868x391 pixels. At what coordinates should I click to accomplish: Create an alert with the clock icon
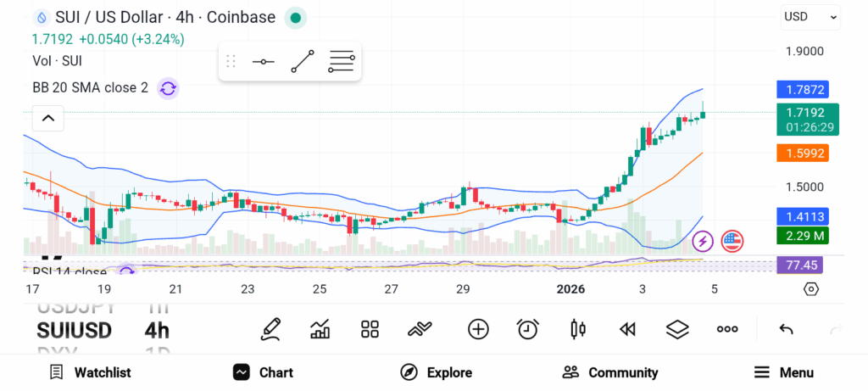click(527, 329)
